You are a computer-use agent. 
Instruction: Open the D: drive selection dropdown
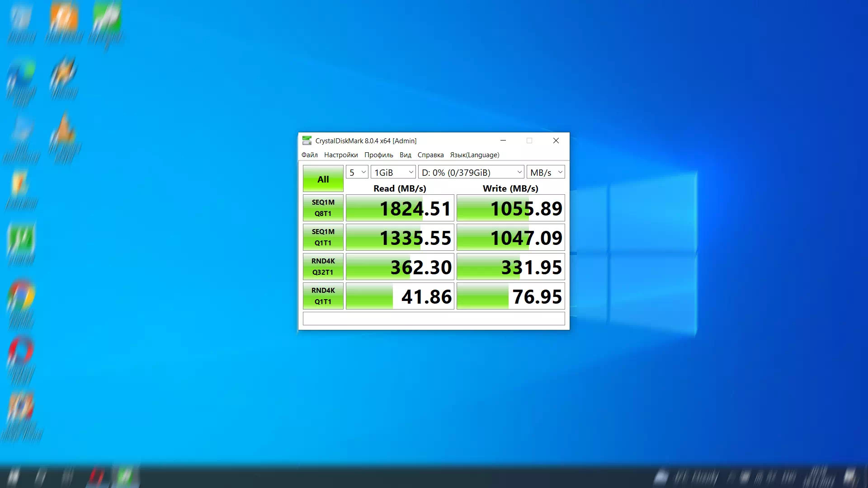tap(471, 172)
